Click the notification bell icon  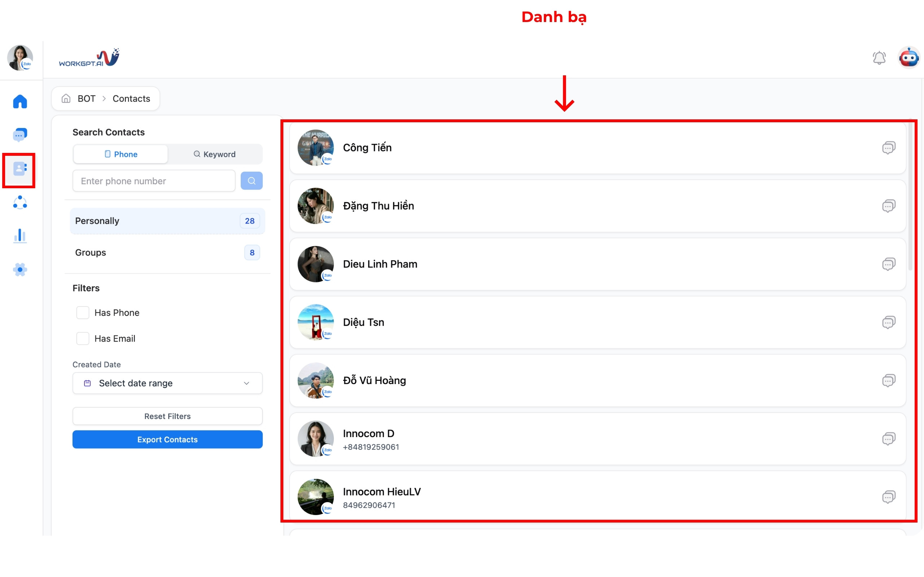coord(879,58)
